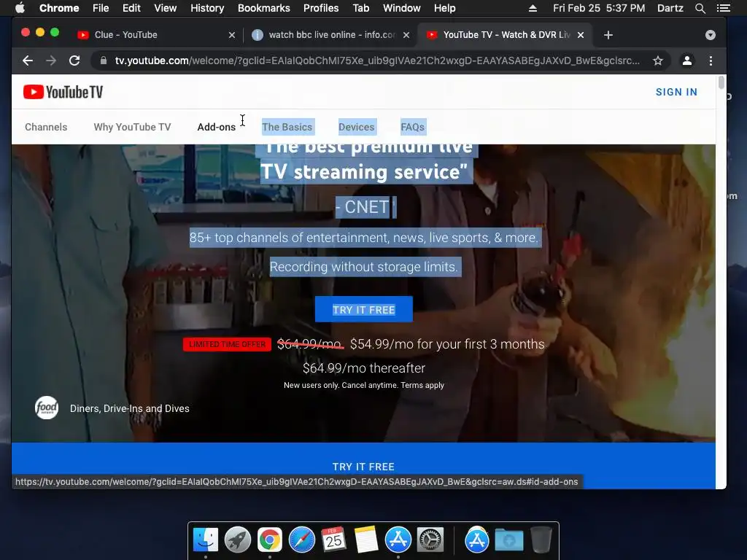Viewport: 747px width, 560px height.
Task: Click SIGN IN on YouTube TV
Action: [676, 92]
